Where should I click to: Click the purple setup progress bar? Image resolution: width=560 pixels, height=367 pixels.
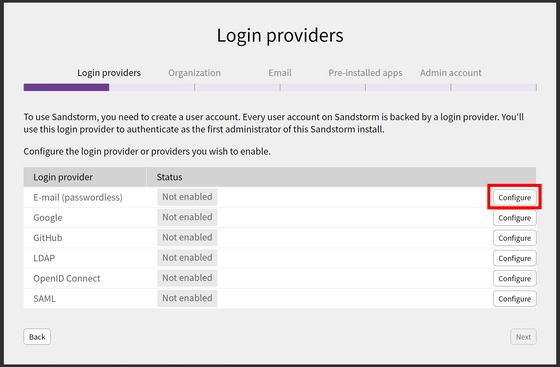coord(66,87)
